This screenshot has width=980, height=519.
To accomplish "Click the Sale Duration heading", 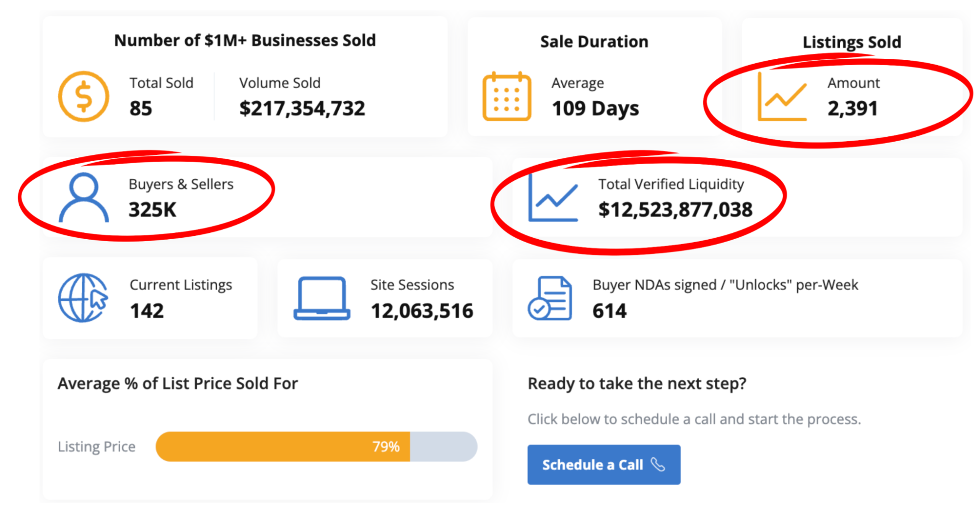I will (x=594, y=42).
